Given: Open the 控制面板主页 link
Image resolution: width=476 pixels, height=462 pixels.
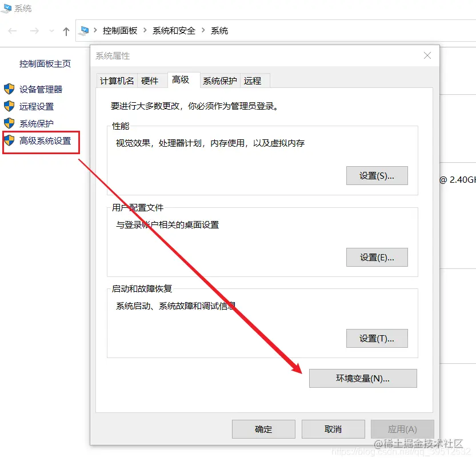Looking at the screenshot, I should 45,64.
